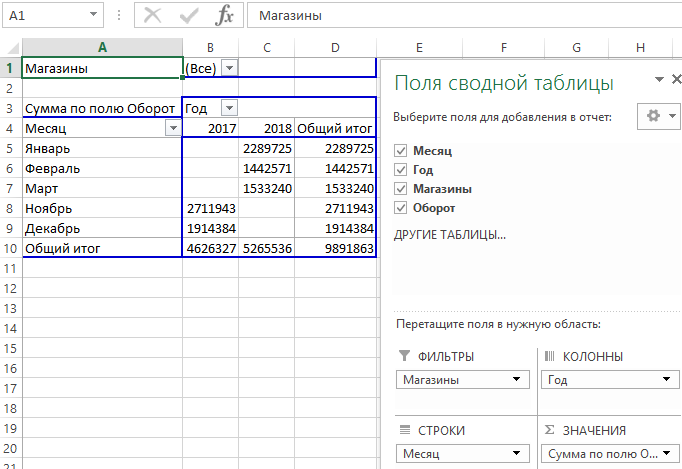The height and width of the screenshot is (469, 682).
Task: Select cell Сумма по полю Оборот
Action: 102,108
